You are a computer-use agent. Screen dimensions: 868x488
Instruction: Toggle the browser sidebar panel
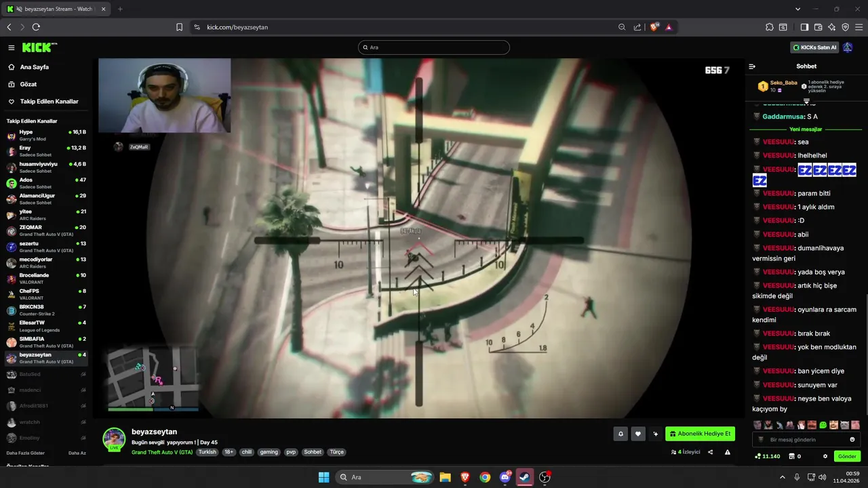click(x=804, y=27)
